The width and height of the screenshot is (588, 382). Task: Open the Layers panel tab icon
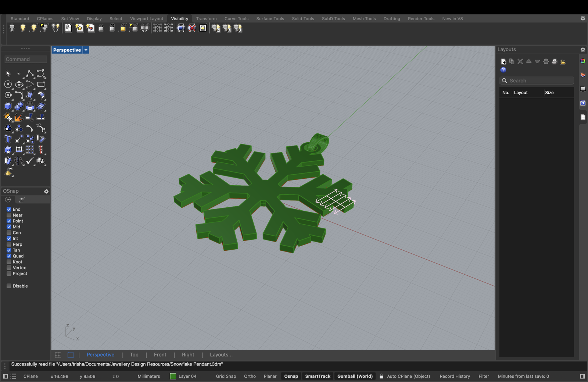coord(583,75)
